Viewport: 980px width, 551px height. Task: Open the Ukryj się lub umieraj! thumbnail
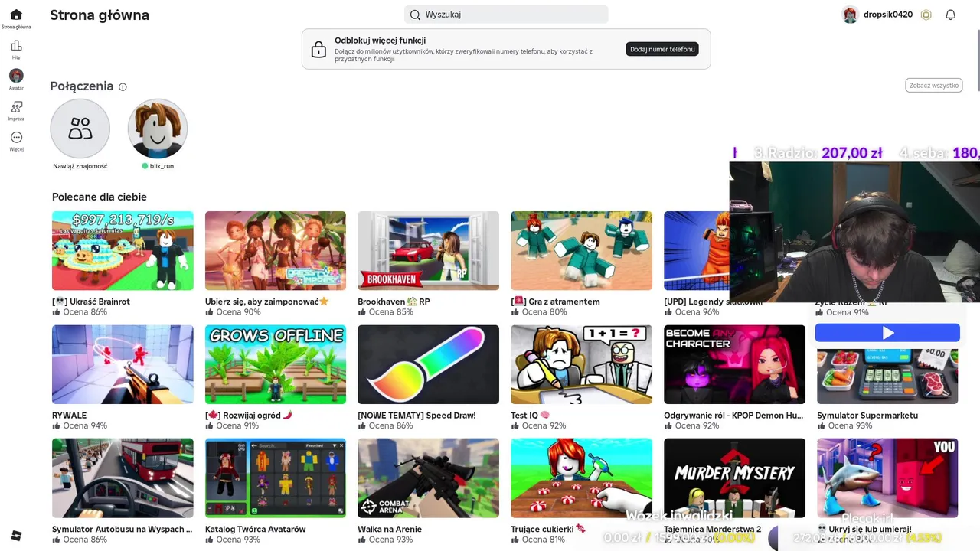[x=887, y=478]
